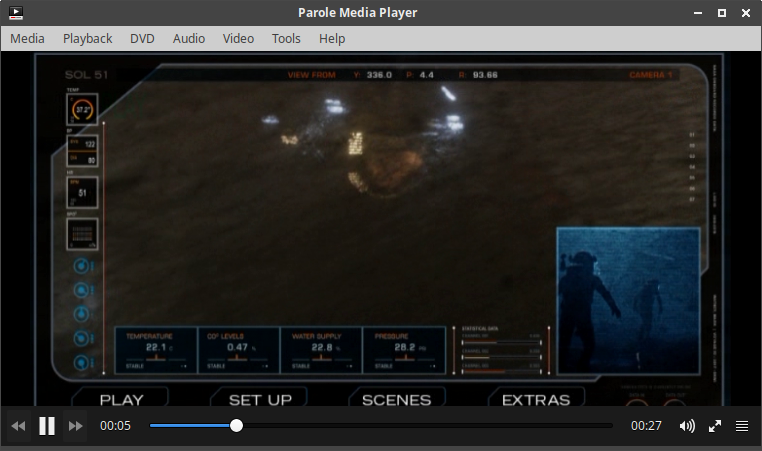Click the blue astronaut inset thumbnail
Screen dimensions: 762x451
(628, 301)
